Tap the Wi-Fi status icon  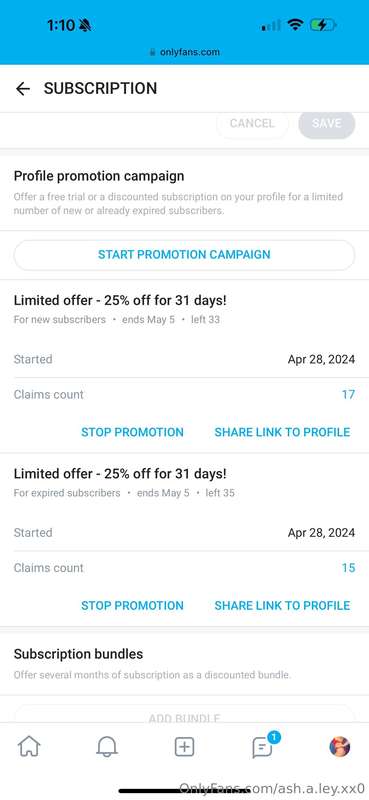[295, 24]
